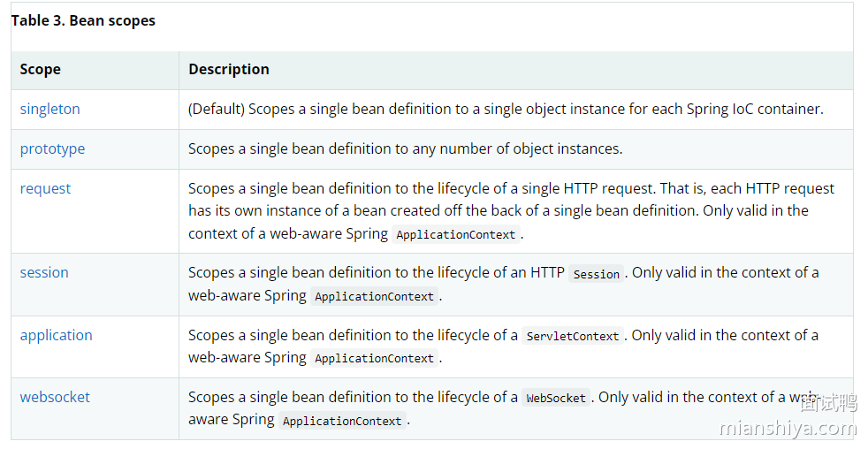Open the singleton scope link
This screenshot has height=449, width=868.
(x=50, y=109)
